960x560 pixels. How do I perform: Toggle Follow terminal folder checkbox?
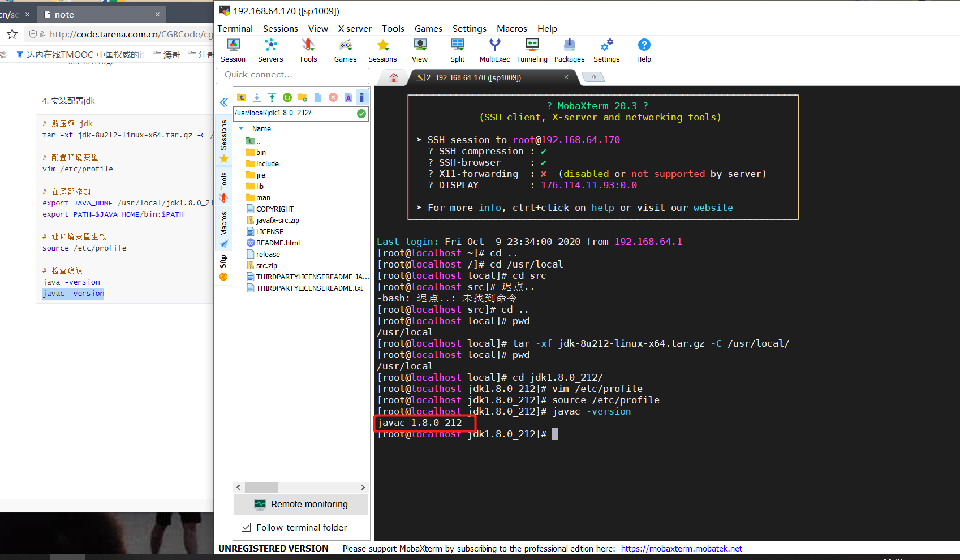[x=246, y=527]
